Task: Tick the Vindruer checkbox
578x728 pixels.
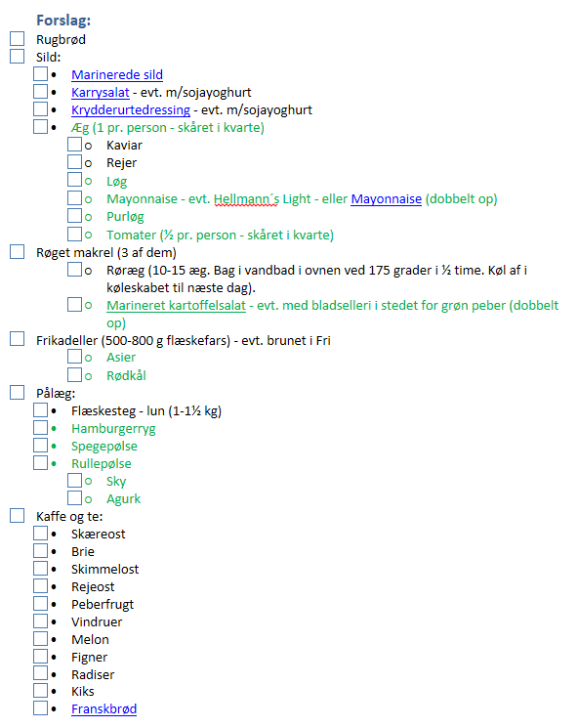Action: tap(40, 621)
